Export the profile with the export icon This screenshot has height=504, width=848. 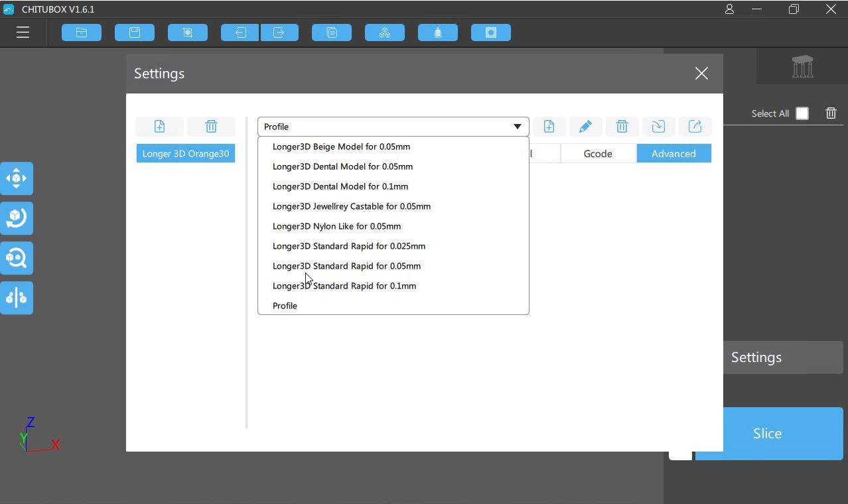pyautogui.click(x=695, y=127)
